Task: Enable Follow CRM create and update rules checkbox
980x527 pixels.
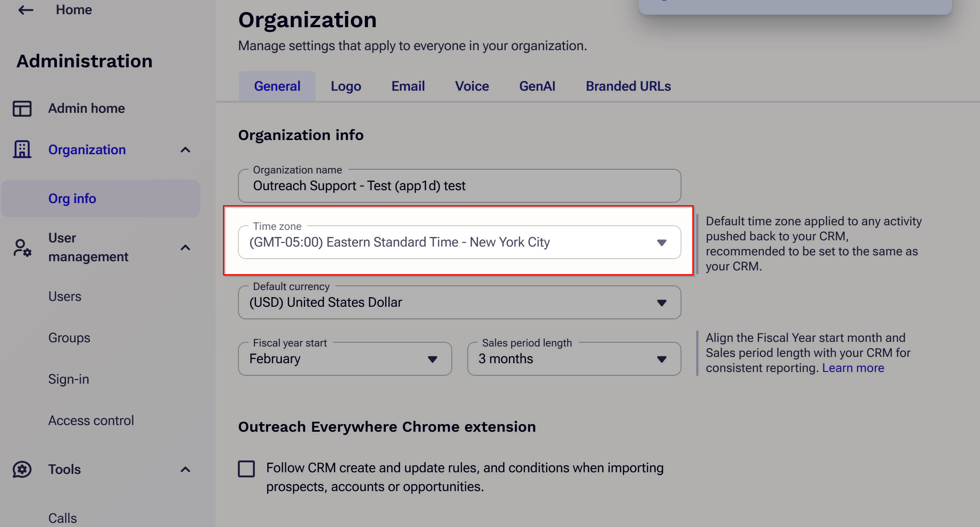Action: tap(246, 469)
